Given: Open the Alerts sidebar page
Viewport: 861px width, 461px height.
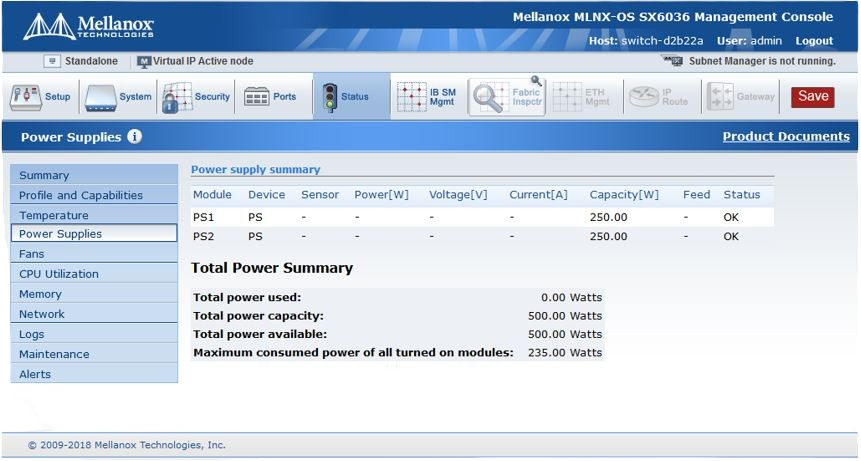Looking at the screenshot, I should click(x=94, y=374).
